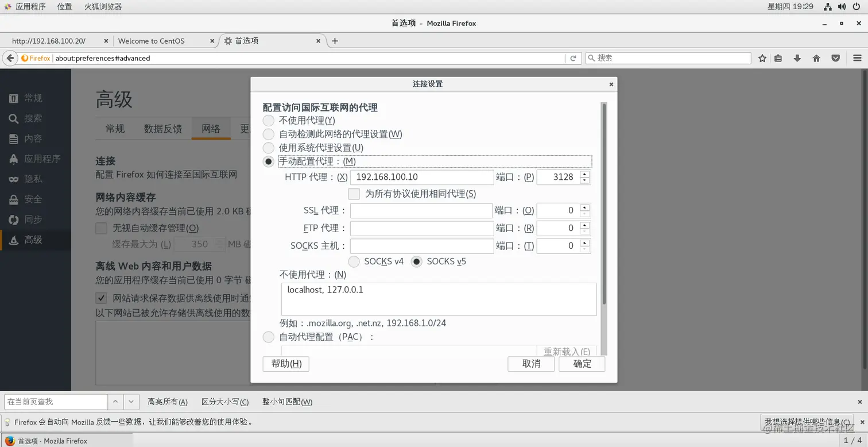Adjust FTP proxy port stepper
This screenshot has height=447, width=868.
(x=584, y=228)
